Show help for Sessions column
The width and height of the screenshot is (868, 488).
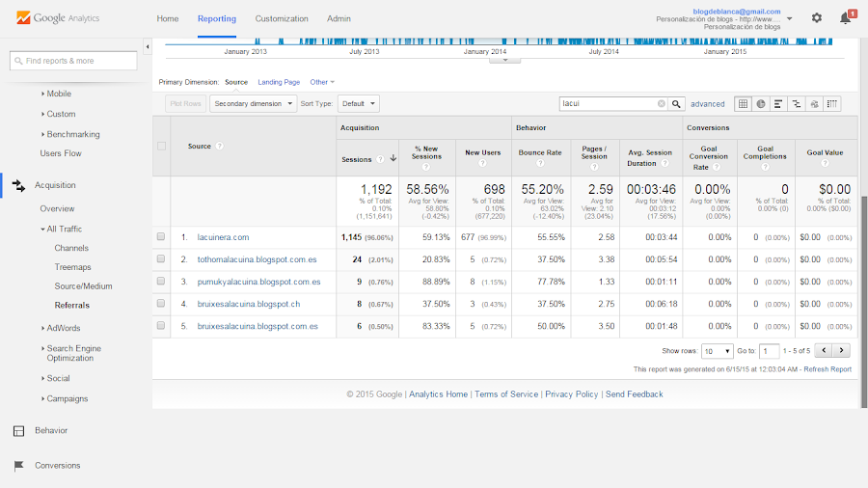pyautogui.click(x=380, y=159)
